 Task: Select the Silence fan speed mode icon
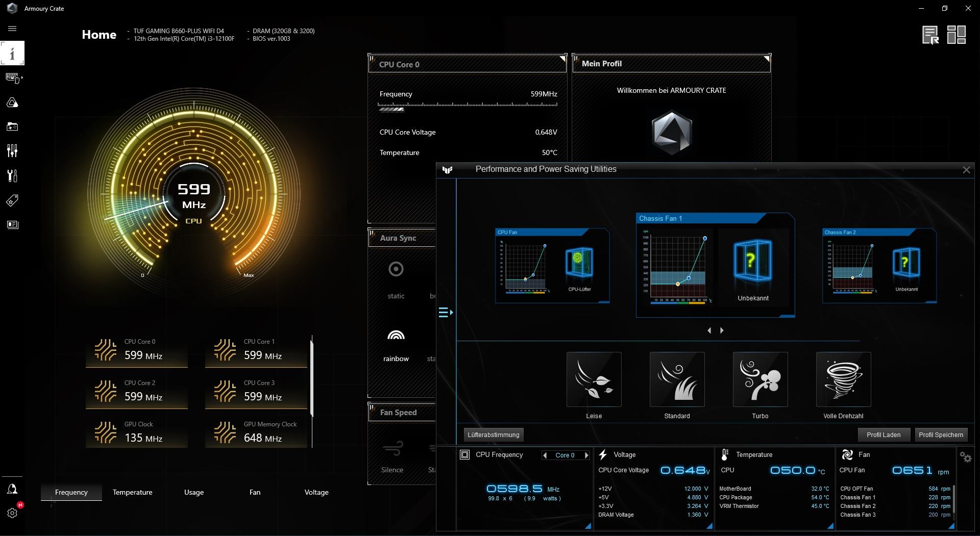pos(392,449)
